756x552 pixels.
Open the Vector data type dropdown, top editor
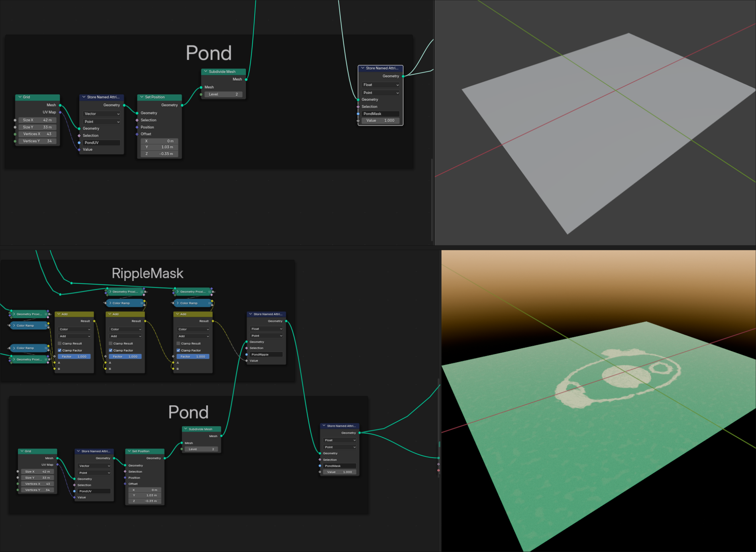[x=102, y=114]
